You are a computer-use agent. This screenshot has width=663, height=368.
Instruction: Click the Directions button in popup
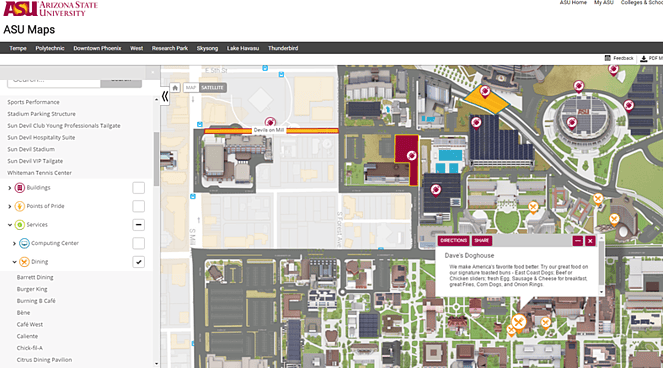click(x=453, y=241)
